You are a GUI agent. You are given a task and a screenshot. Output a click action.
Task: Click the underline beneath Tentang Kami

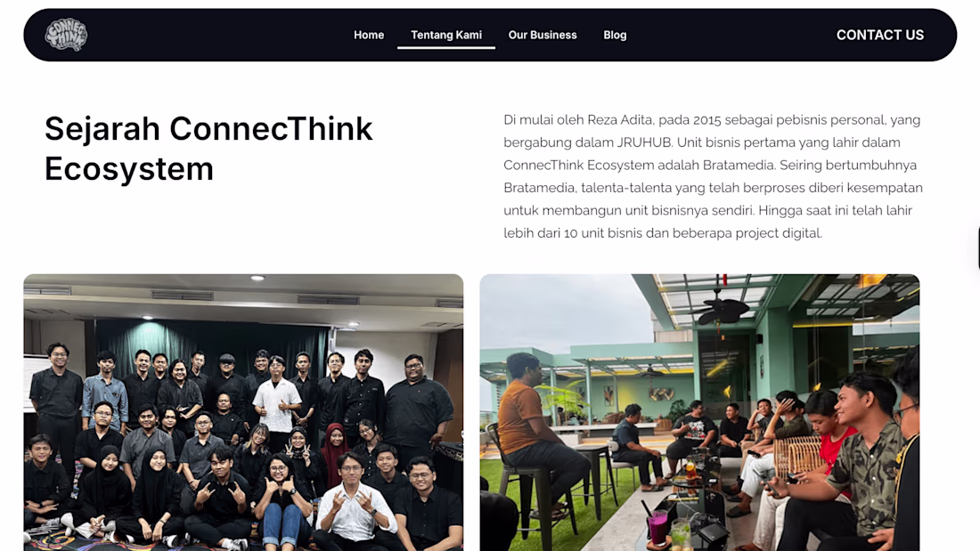pos(446,47)
